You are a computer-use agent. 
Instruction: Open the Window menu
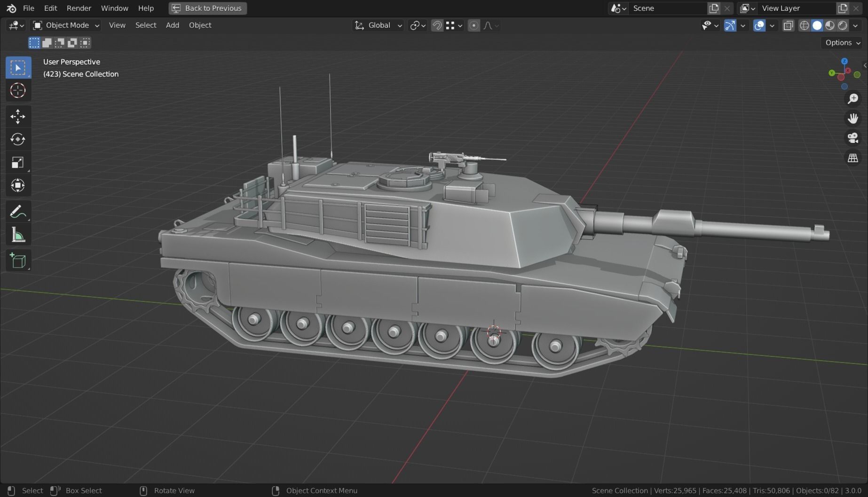pos(114,8)
